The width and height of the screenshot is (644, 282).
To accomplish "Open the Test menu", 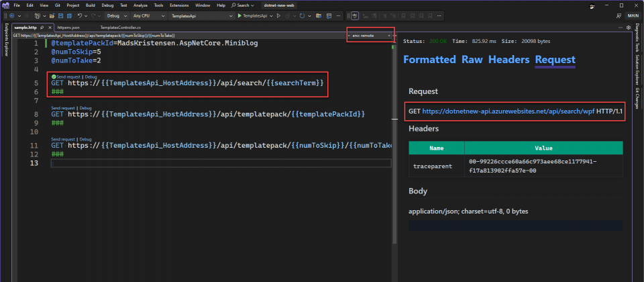I will [123, 5].
